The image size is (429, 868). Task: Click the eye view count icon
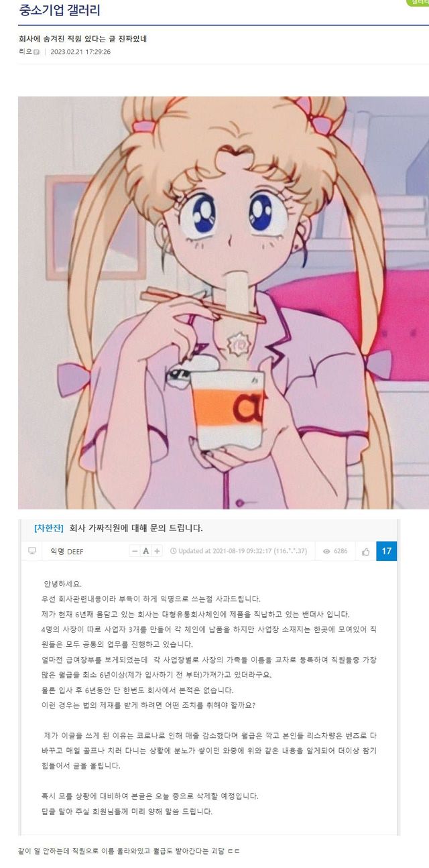[326, 552]
